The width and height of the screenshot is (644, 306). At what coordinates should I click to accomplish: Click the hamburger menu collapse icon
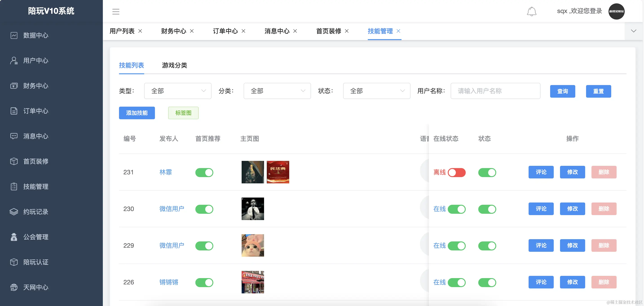click(x=116, y=11)
